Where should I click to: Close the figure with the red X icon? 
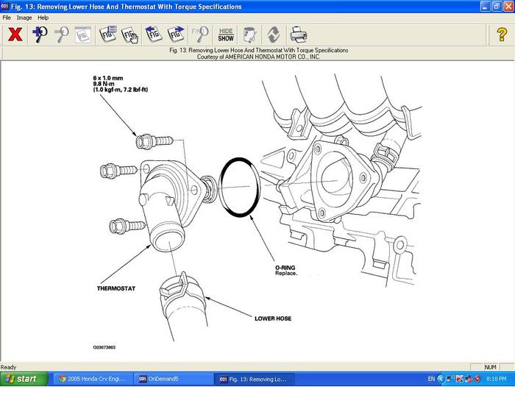(x=15, y=35)
